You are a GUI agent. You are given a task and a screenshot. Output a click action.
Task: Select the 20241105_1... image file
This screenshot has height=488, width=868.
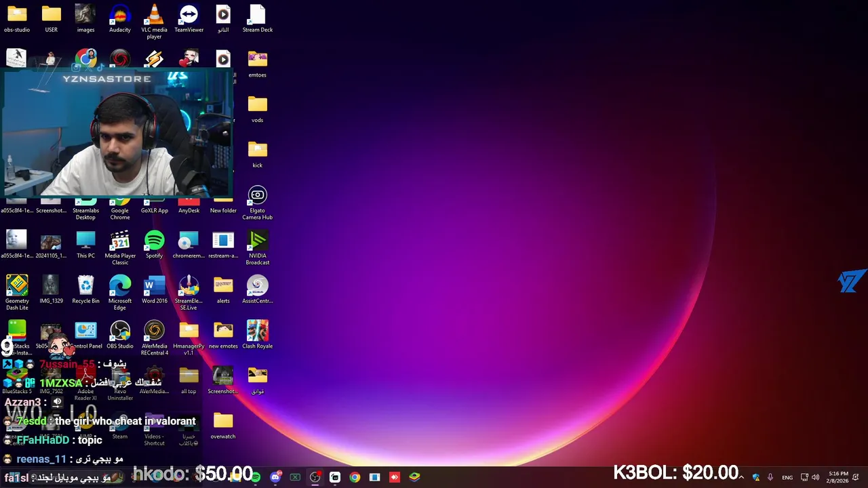(51, 245)
